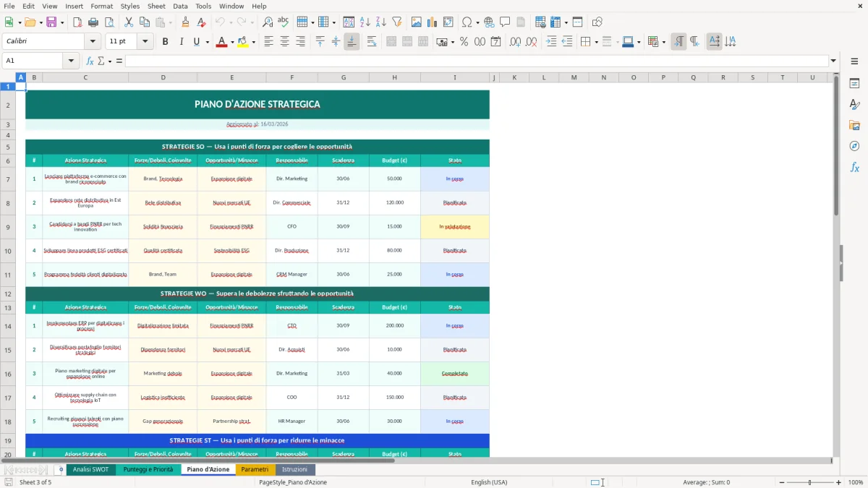Click Draw Functions shapes icon
Image resolution: width=868 pixels, height=488 pixels.
(x=597, y=22)
